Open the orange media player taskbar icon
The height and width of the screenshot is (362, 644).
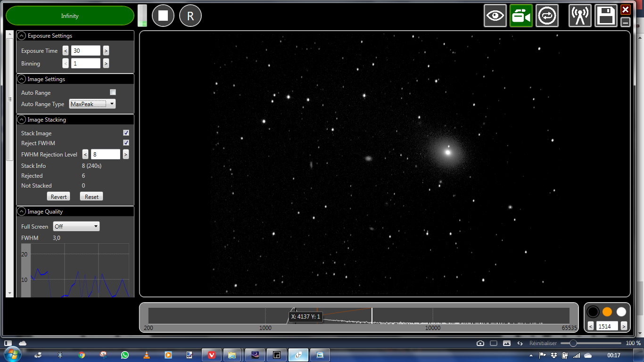168,355
